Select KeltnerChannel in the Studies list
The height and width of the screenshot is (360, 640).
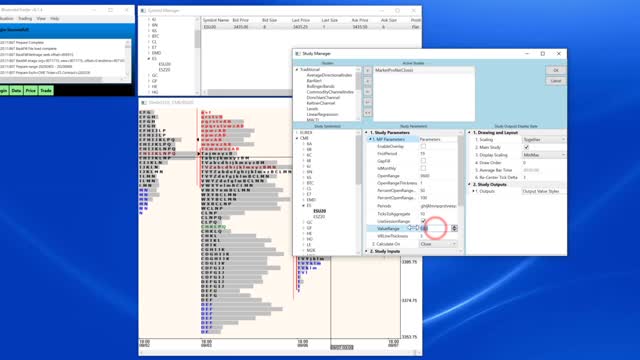click(320, 103)
